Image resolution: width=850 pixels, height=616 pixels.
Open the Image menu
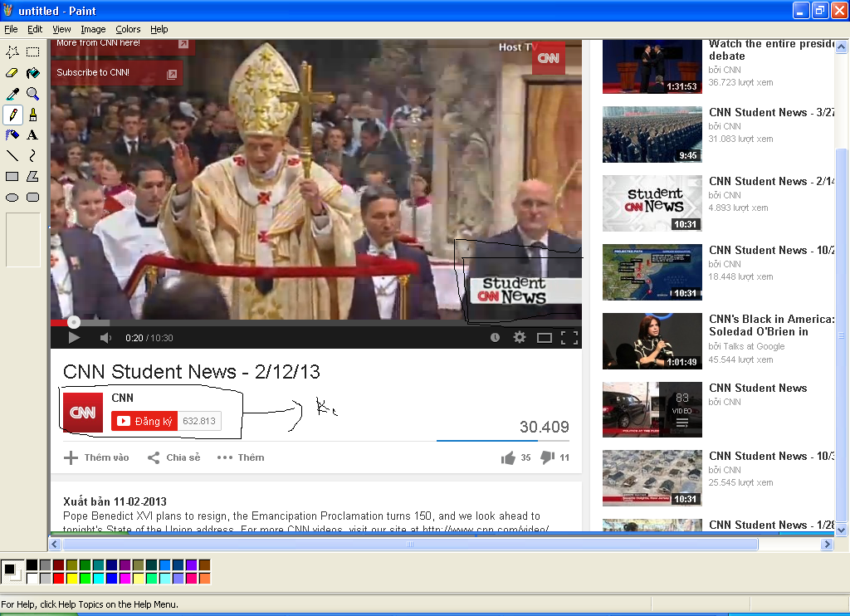pyautogui.click(x=93, y=29)
